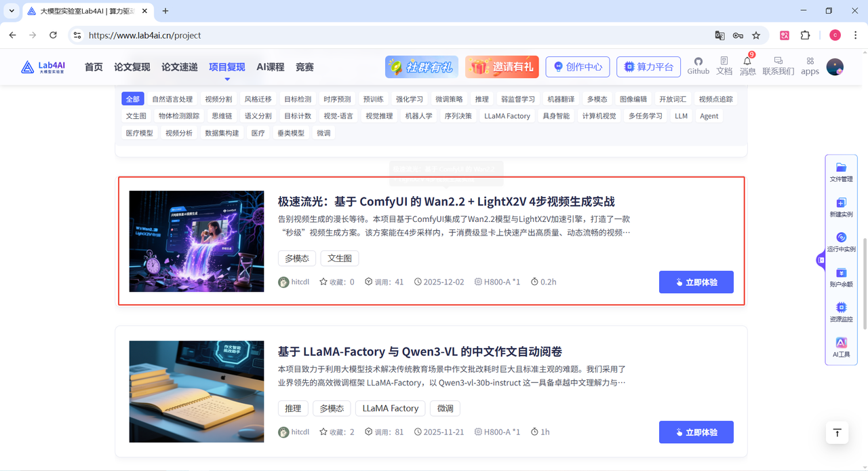
Task: Open Chrome profile avatar button
Action: tap(835, 35)
